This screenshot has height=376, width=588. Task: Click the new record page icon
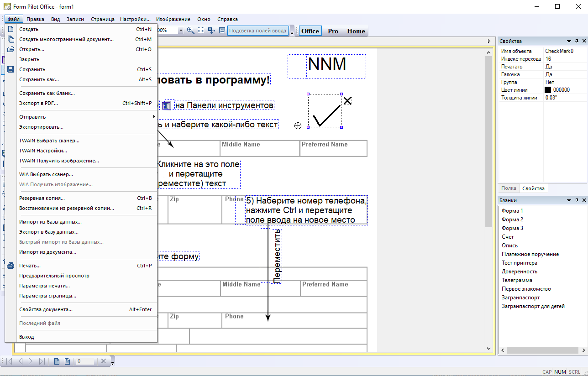point(57,361)
